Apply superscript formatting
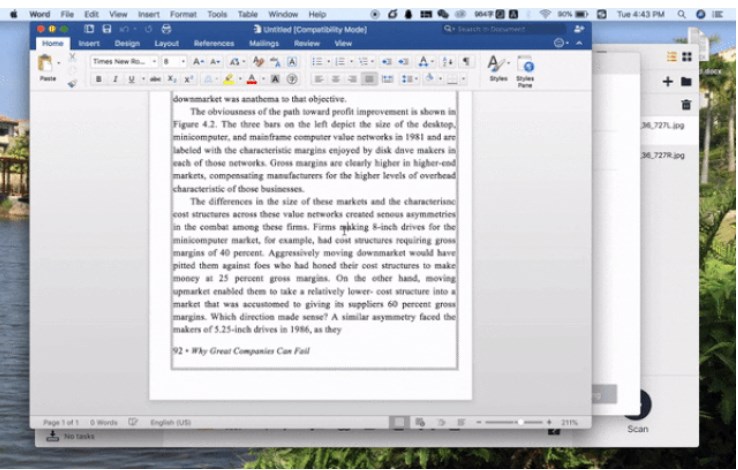Screen dimensions: 738x470 [189, 79]
